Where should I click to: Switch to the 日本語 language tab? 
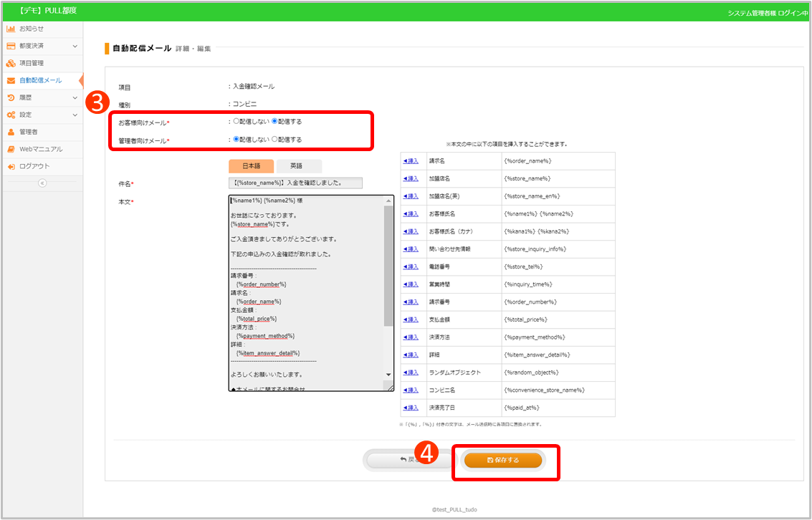(x=251, y=165)
